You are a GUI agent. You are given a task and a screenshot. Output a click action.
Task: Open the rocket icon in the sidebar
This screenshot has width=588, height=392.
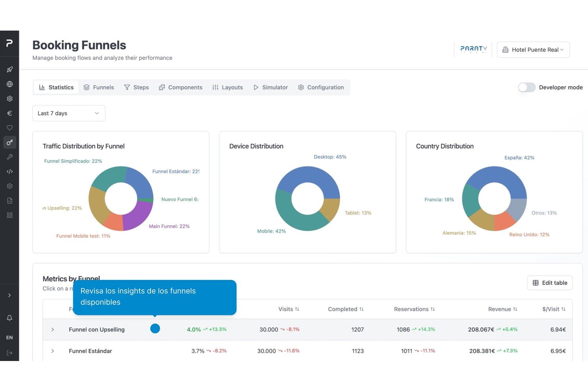(x=10, y=70)
